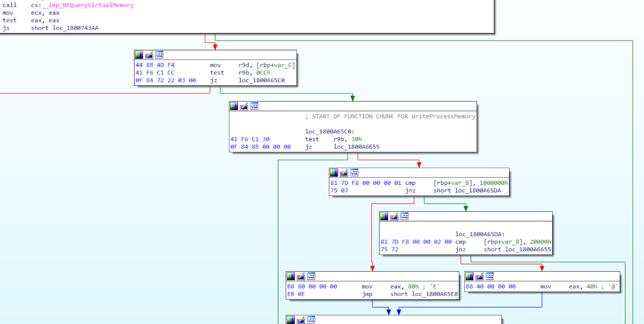Click the 'jmp' mnemonic in the 80h node
This screenshot has width=644, height=324.
(x=367, y=294)
